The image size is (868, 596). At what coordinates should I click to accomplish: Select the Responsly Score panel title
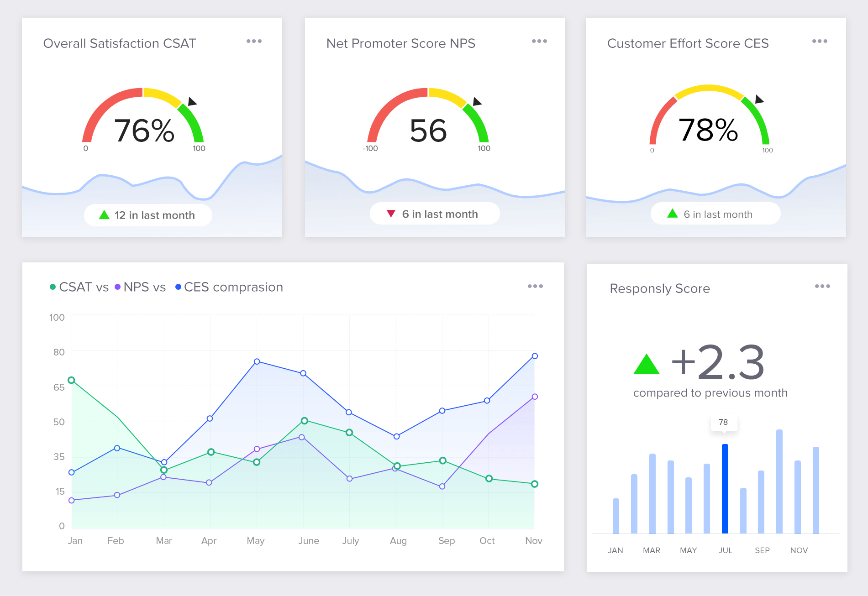pos(659,288)
